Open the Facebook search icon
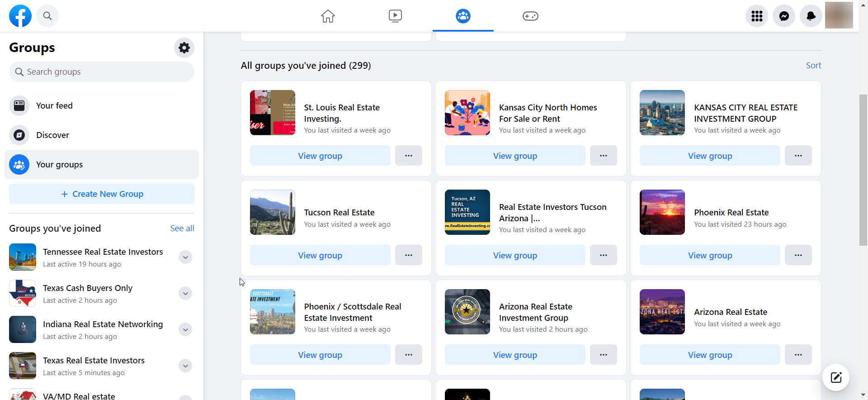Screen dimensions: 868x400 (47, 16)
